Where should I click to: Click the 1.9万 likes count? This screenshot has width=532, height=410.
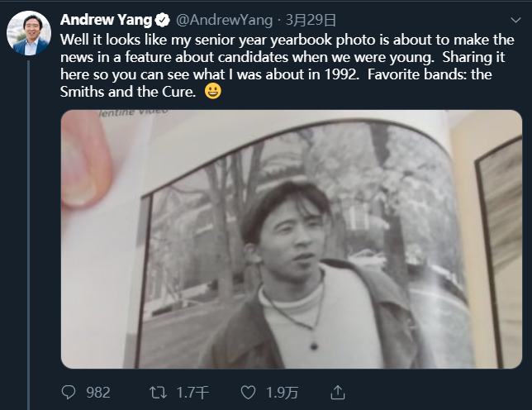pyautogui.click(x=283, y=392)
